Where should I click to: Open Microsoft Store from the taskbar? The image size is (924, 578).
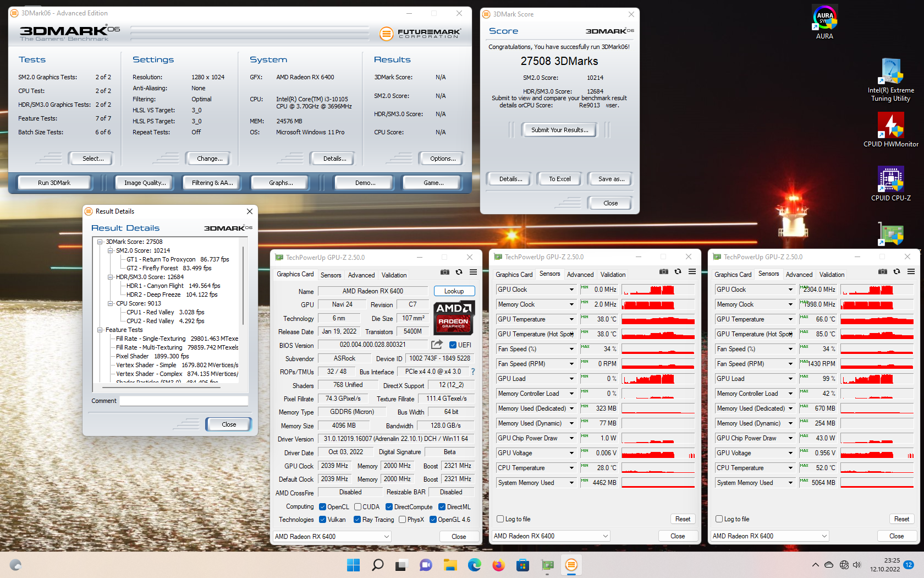coord(523,565)
